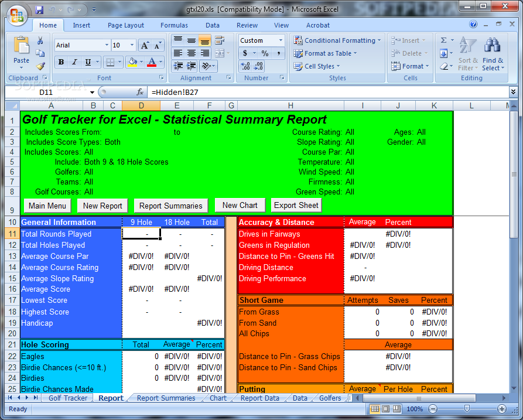Toggle Align Text Left
The height and width of the screenshot is (420, 523).
pyautogui.click(x=178, y=53)
